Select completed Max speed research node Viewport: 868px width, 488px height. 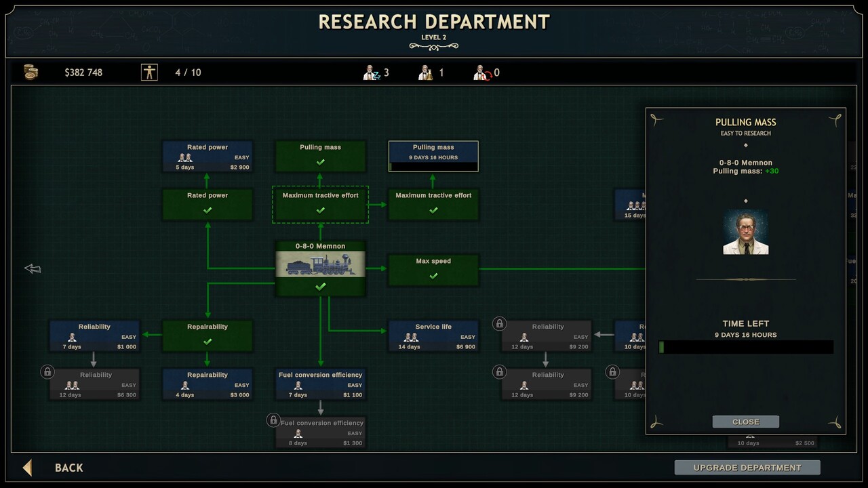(x=433, y=269)
